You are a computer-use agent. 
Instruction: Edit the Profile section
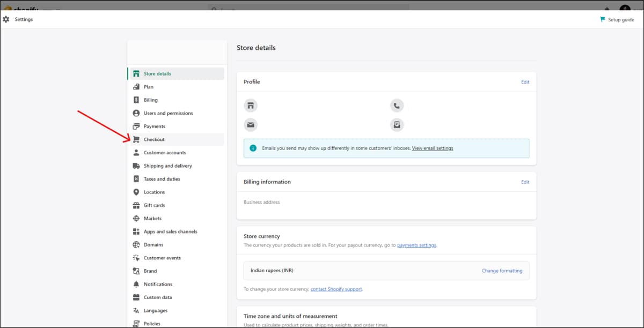tap(525, 82)
